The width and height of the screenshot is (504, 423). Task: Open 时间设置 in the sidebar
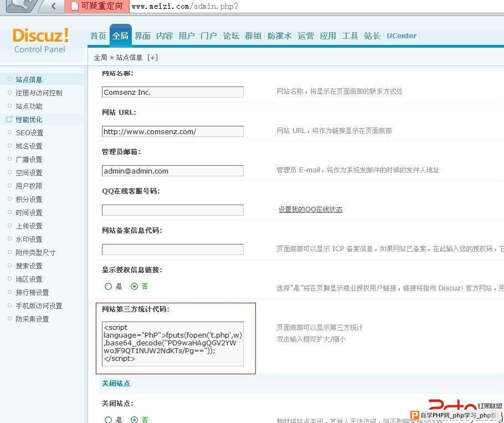click(x=29, y=213)
